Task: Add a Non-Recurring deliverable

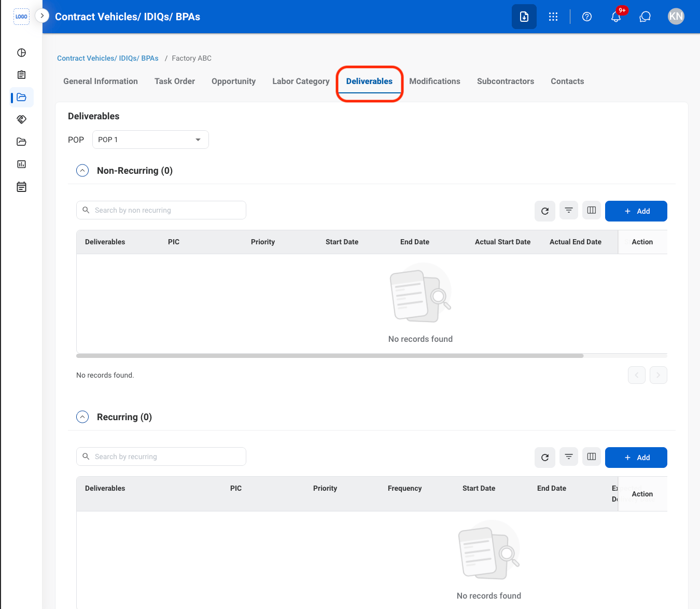Action: pos(636,211)
